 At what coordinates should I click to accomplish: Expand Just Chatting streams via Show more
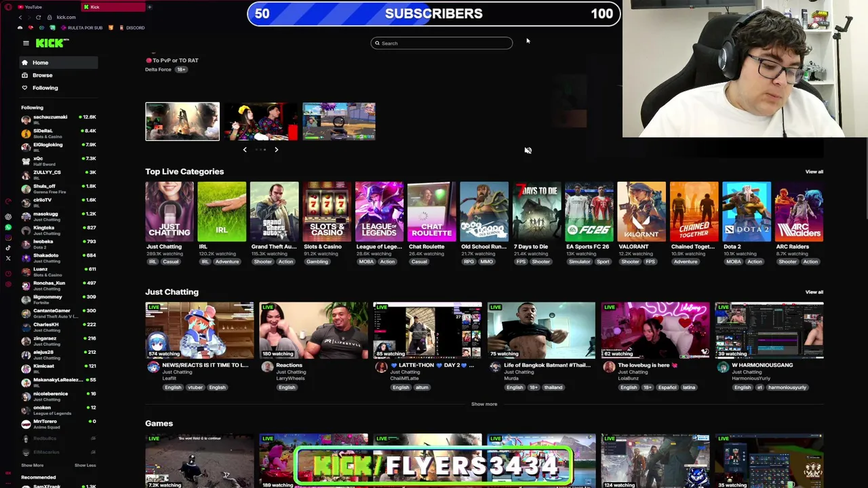484,404
